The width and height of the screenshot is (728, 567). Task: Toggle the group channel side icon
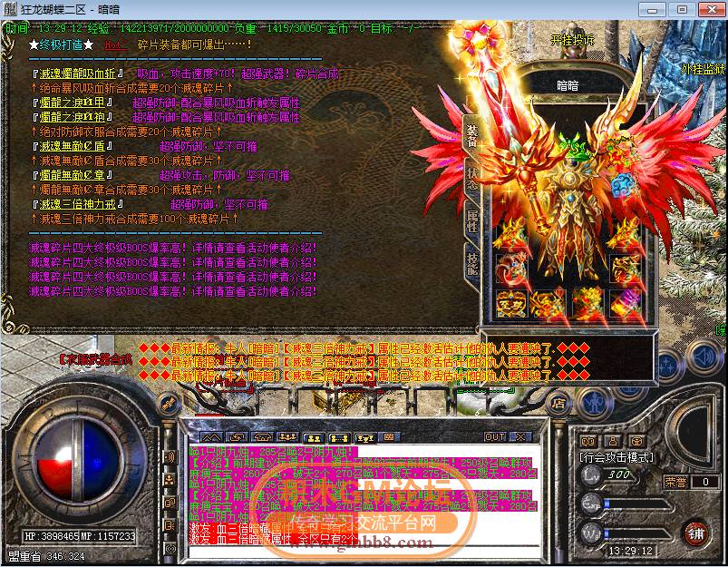[170, 480]
